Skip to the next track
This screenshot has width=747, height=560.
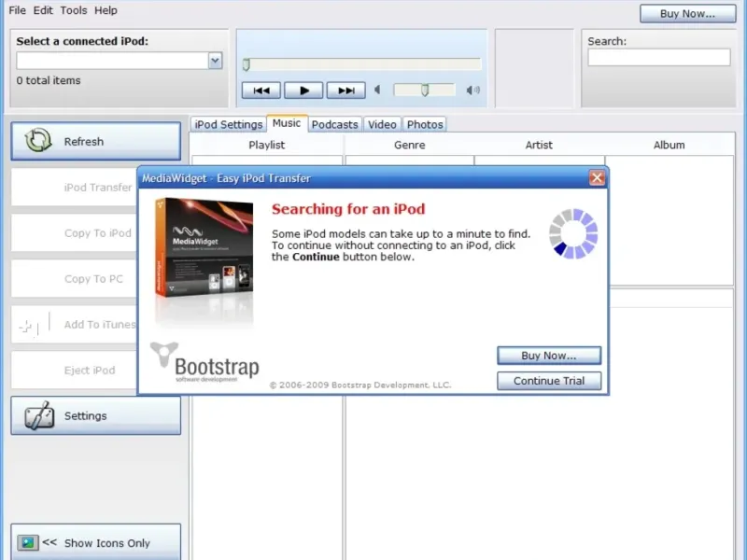[345, 90]
